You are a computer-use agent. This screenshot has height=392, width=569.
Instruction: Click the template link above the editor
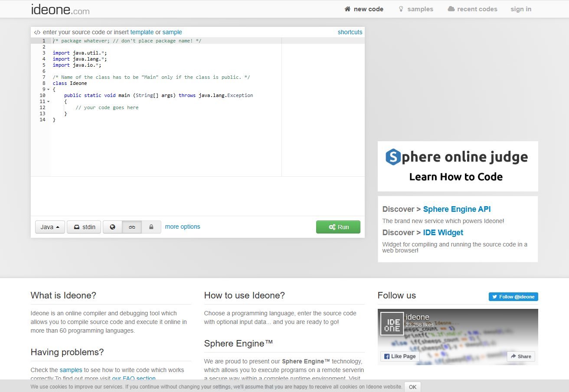142,32
